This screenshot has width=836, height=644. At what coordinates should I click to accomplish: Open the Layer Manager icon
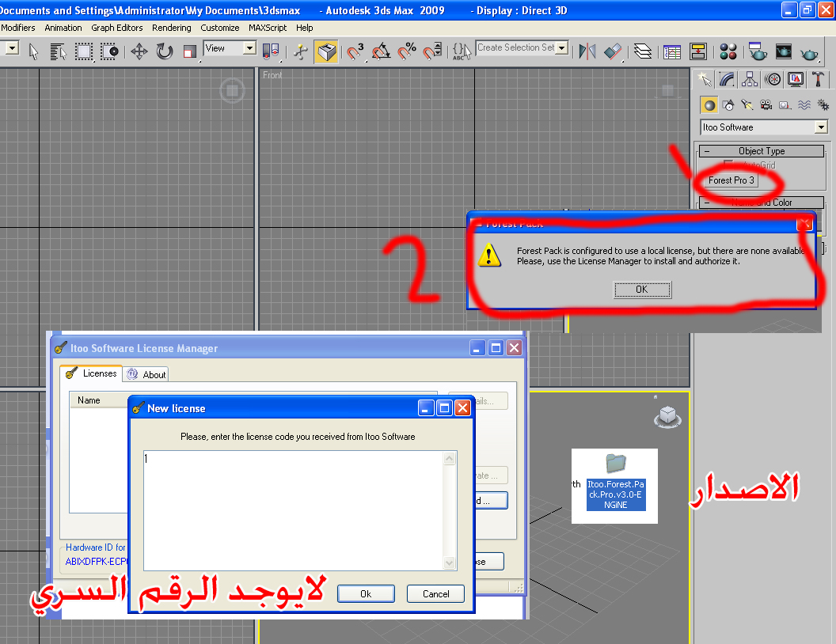[643, 51]
